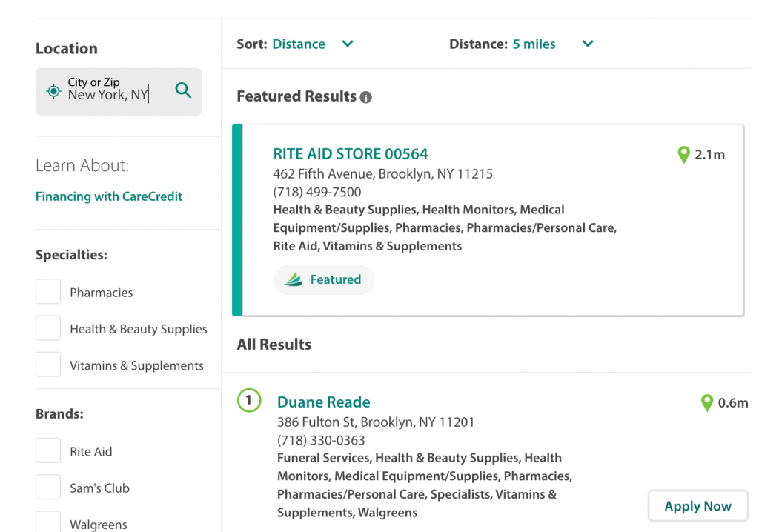
Task: Open RITE AID STORE 00564 listing
Action: [351, 154]
